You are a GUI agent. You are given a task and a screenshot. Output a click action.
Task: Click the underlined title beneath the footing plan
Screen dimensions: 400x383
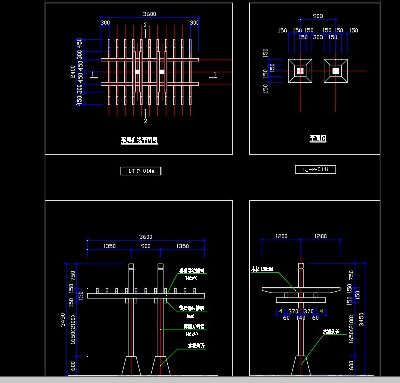click(x=318, y=138)
